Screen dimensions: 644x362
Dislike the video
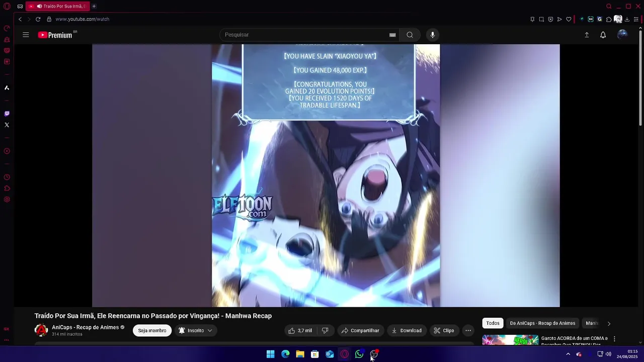(325, 330)
